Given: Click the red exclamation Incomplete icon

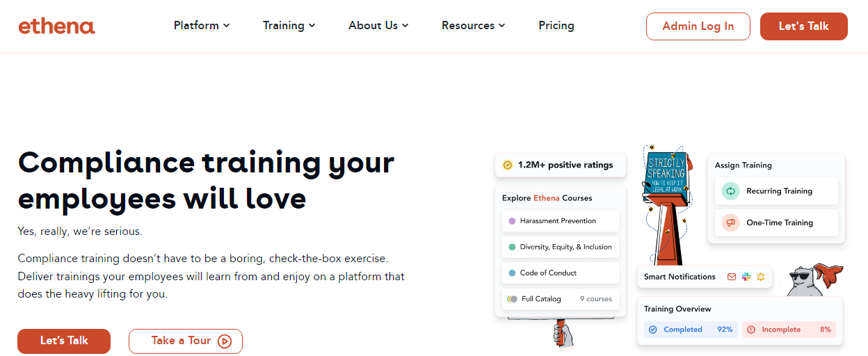Looking at the screenshot, I should click(x=750, y=330).
